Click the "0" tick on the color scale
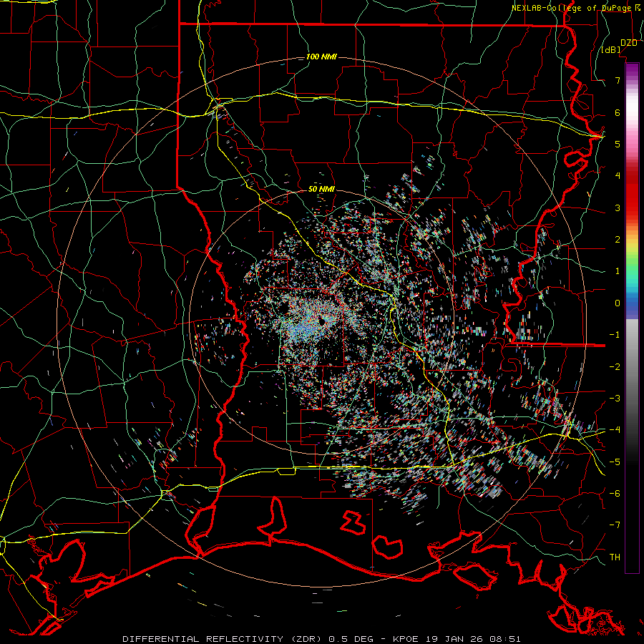644x644 pixels. click(x=618, y=303)
